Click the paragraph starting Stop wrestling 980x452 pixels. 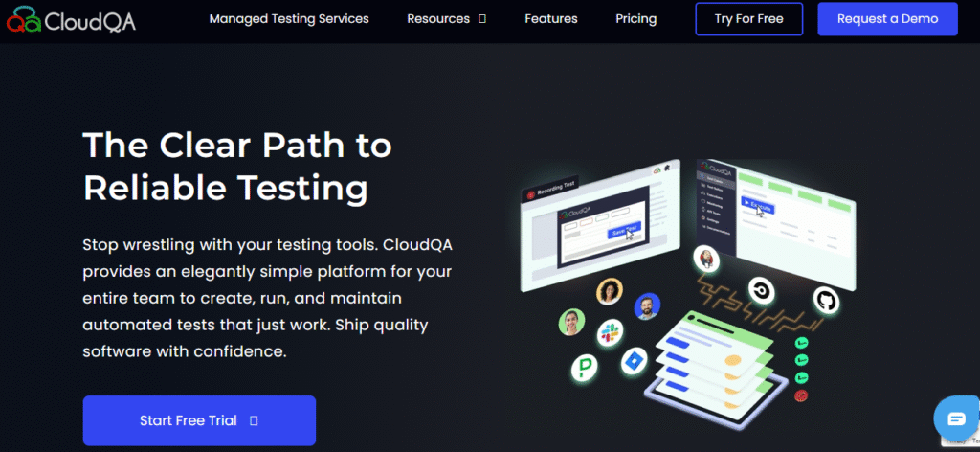[x=268, y=298]
